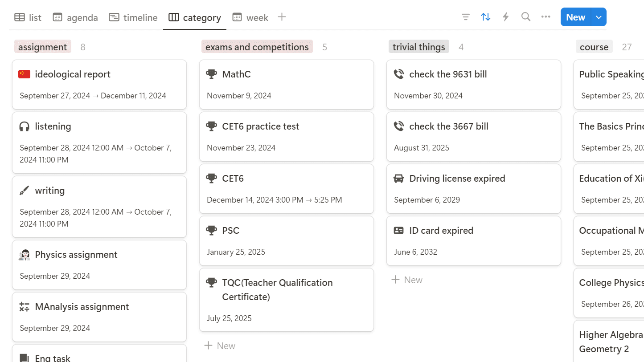Open the listening card title

(x=53, y=126)
